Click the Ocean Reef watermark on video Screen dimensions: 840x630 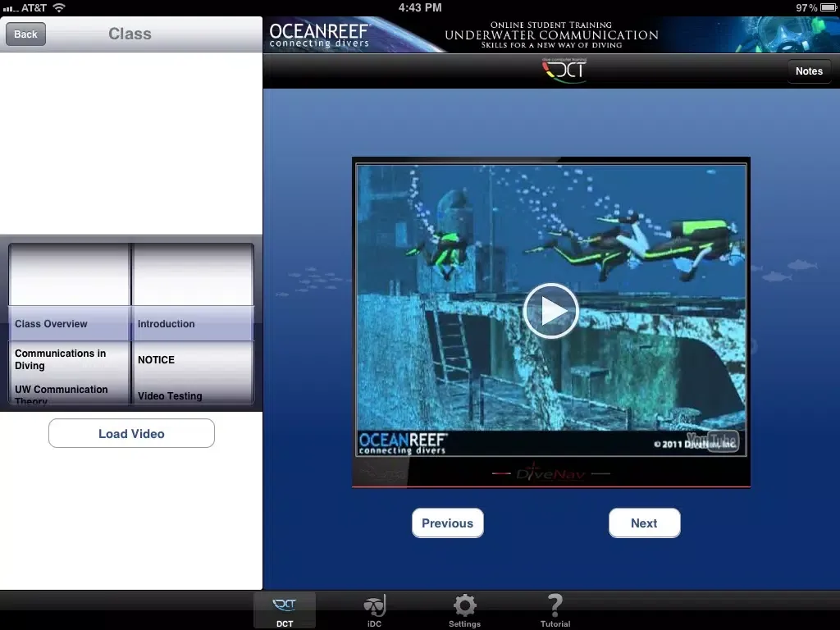click(403, 443)
